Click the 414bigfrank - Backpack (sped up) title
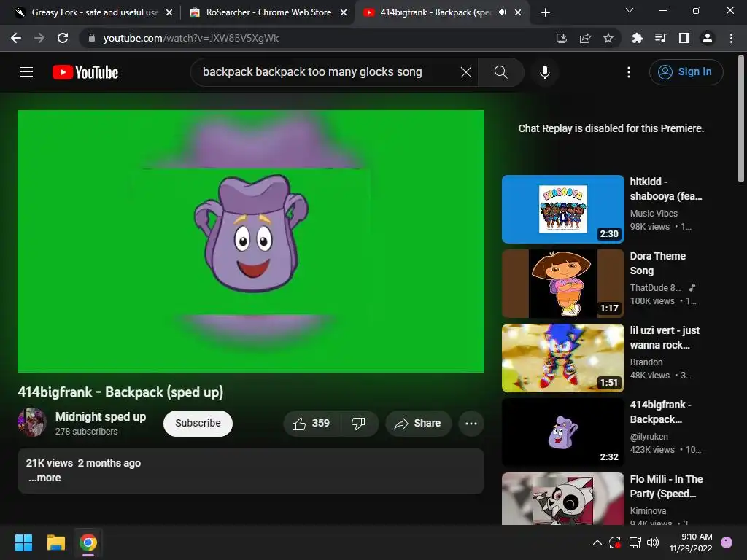747x560 pixels. [x=120, y=392]
